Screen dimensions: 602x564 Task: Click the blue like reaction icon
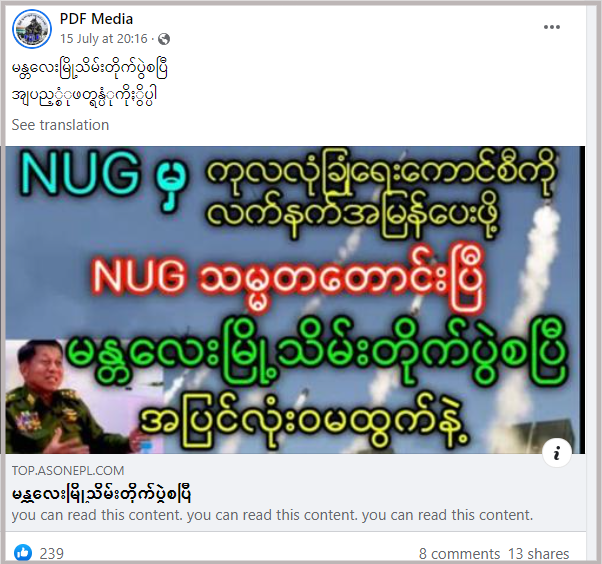(x=23, y=553)
